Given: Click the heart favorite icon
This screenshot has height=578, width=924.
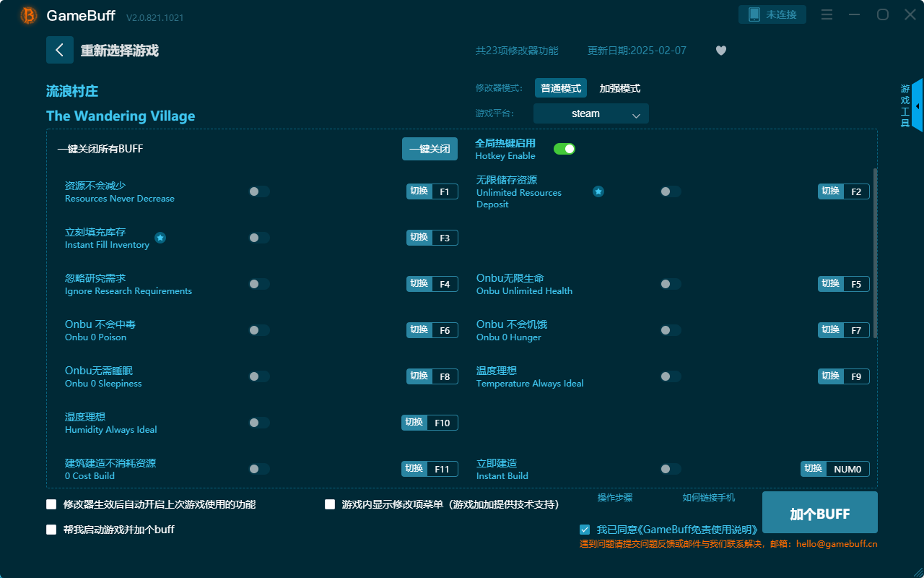Looking at the screenshot, I should tap(721, 51).
